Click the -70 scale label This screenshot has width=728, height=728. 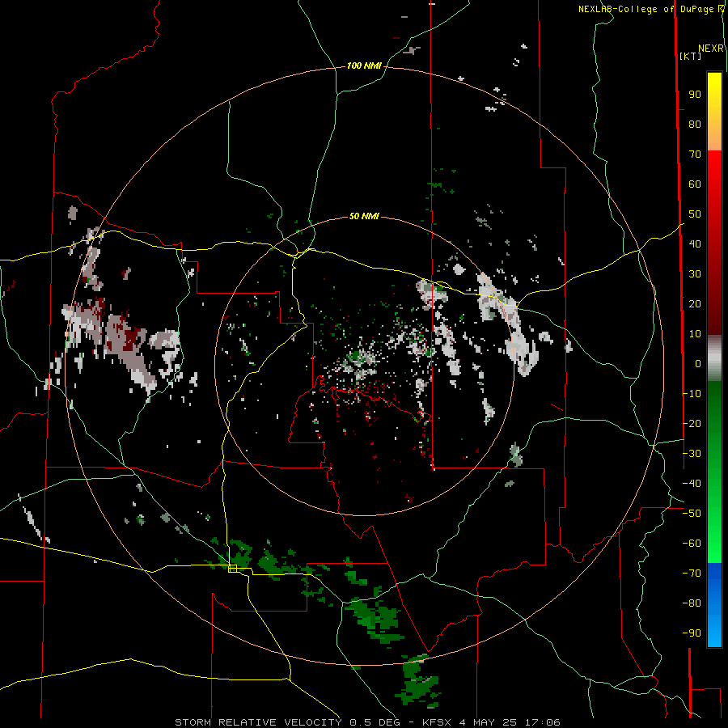[692, 574]
